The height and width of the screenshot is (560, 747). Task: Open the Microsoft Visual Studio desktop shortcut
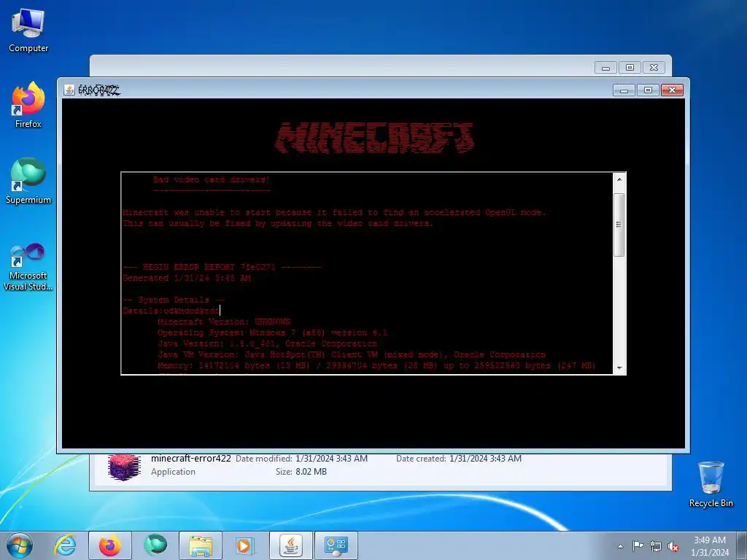(28, 267)
